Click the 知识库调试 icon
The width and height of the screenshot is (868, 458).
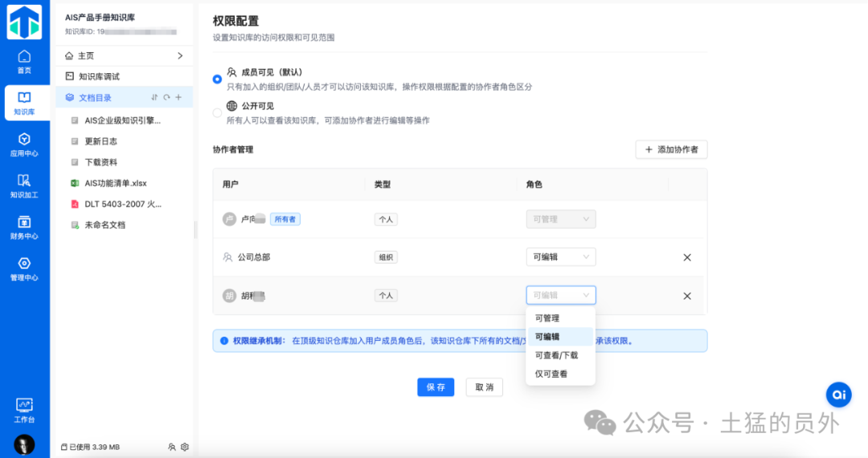click(x=70, y=76)
